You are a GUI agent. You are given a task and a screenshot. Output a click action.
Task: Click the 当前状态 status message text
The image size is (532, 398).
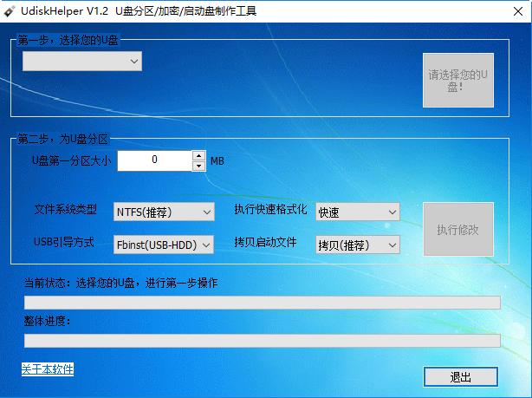pyautogui.click(x=120, y=283)
